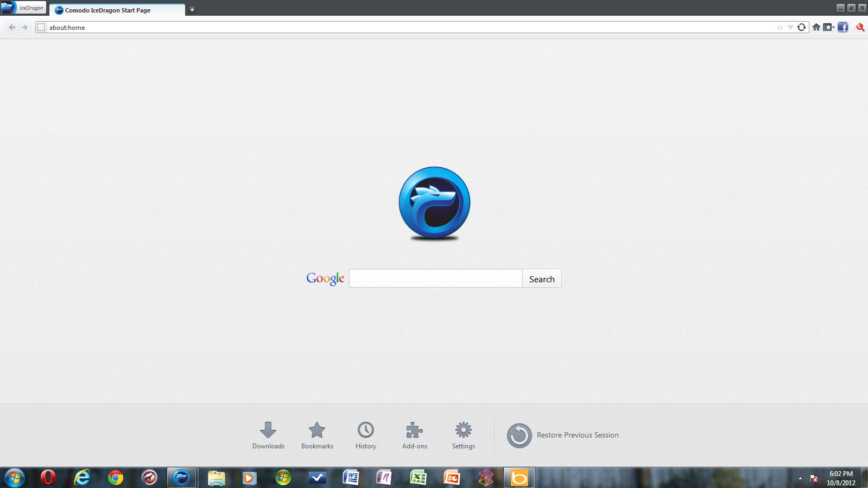
Task: Reload the current page
Action: (801, 27)
